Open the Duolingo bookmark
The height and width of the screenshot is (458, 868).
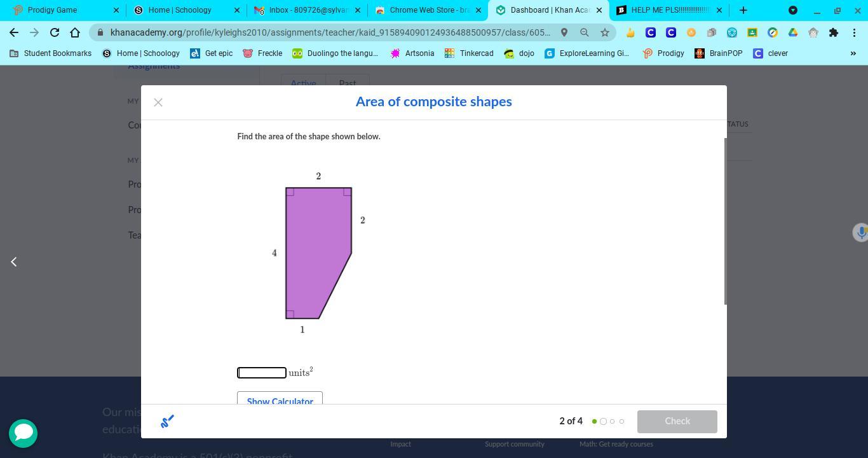click(336, 53)
